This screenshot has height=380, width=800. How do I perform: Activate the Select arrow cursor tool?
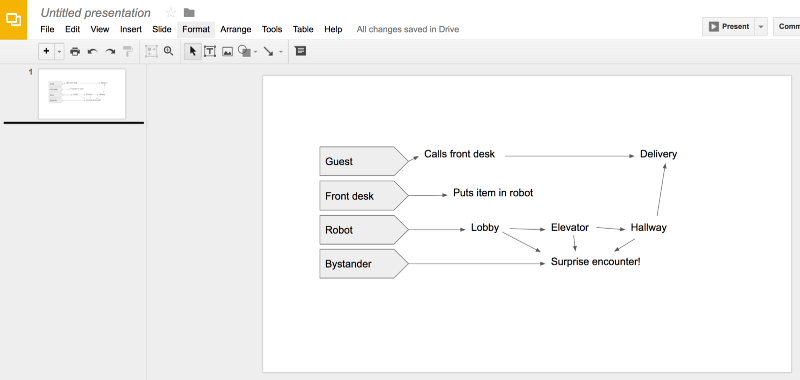[x=192, y=52]
